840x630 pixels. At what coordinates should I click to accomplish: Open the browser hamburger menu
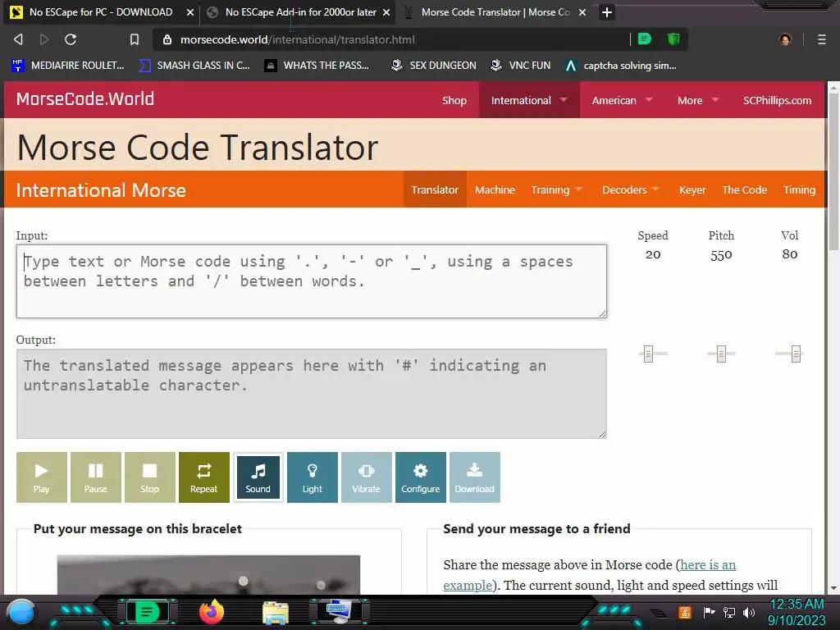(x=822, y=39)
